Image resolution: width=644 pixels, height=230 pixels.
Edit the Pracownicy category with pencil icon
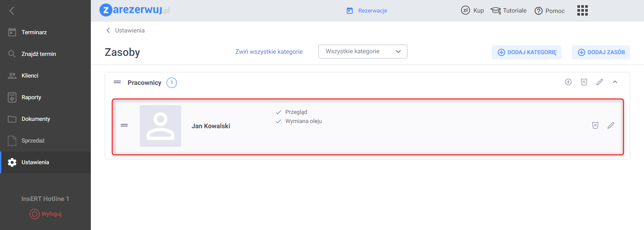(599, 82)
